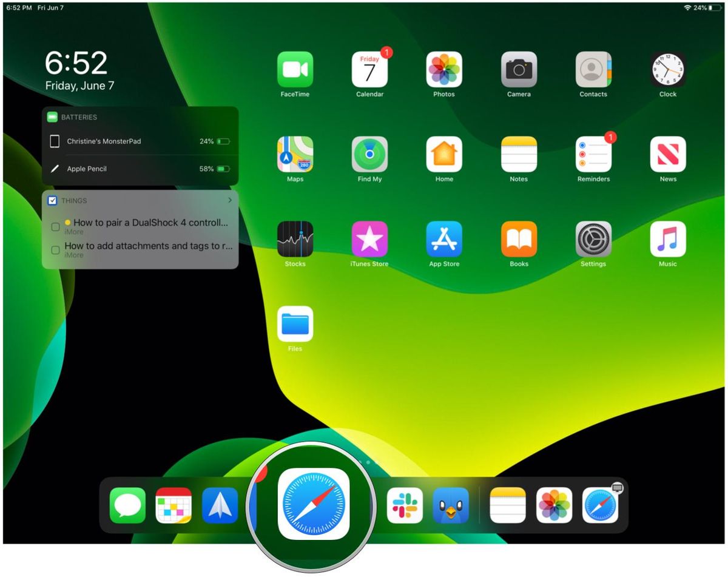Open the Reminders app

coord(593,155)
